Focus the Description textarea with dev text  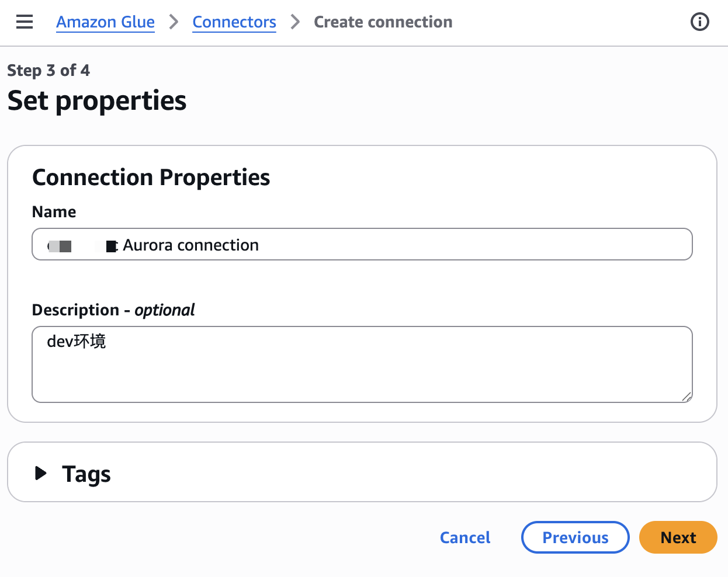point(362,364)
